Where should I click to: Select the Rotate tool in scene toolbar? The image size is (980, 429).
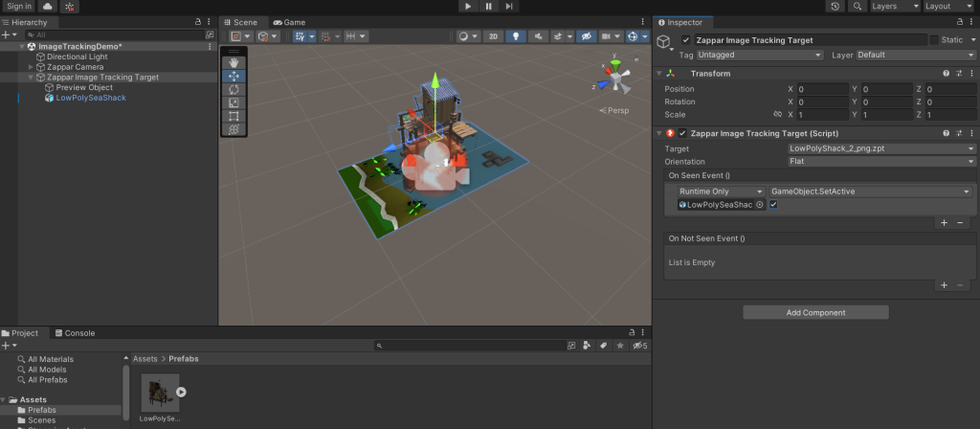pyautogui.click(x=234, y=89)
